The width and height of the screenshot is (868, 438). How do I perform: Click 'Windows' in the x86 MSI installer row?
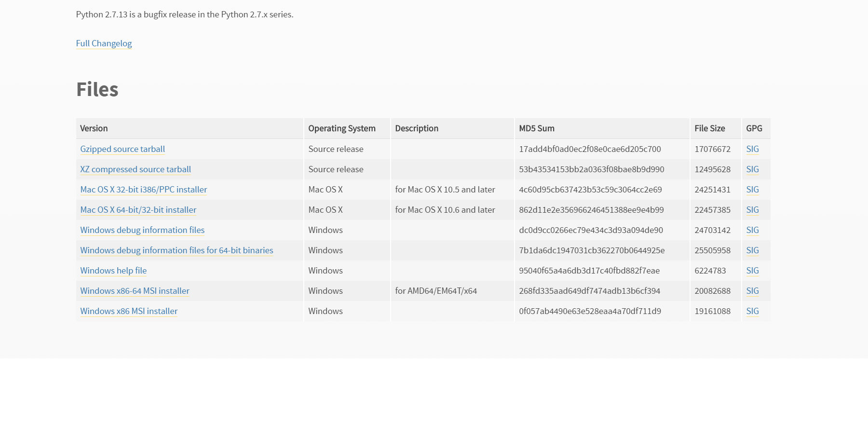325,311
